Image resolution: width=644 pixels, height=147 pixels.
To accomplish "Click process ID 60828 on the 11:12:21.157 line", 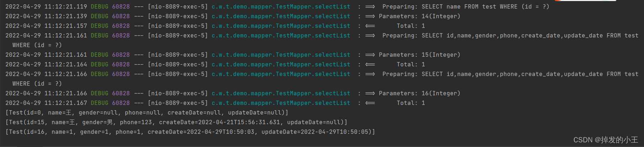I will [x=121, y=26].
